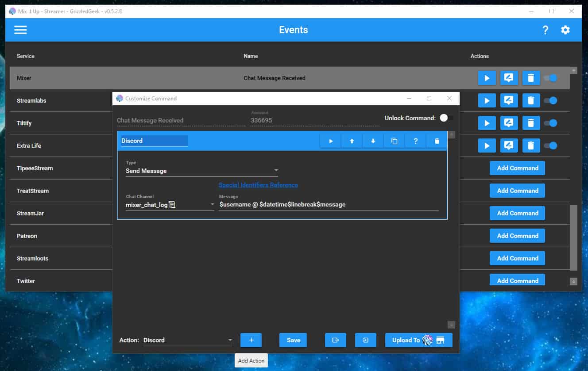
Task: Open the Type Send Message dropdown
Action: (202, 171)
